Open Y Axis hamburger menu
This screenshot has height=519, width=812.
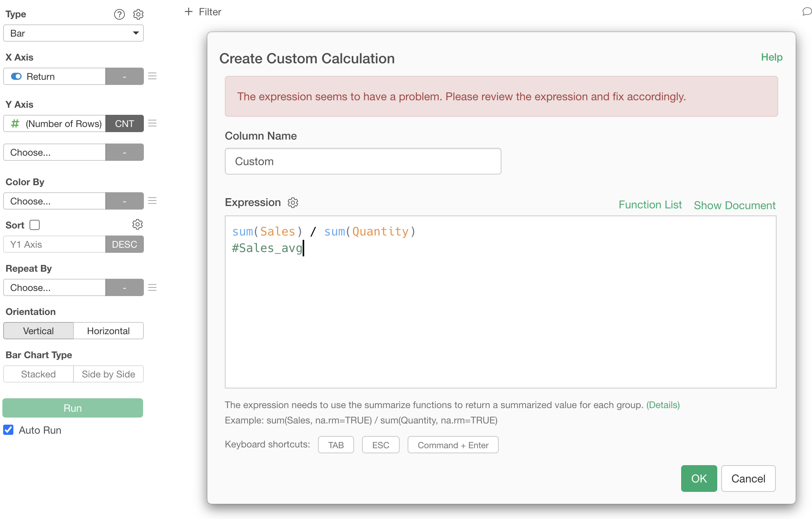coord(152,123)
